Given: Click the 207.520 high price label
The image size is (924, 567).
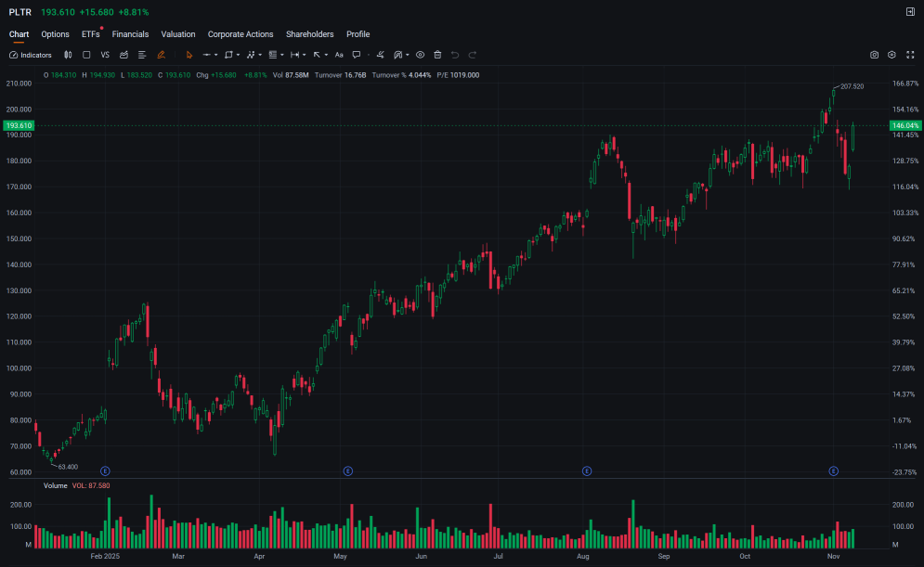Looking at the screenshot, I should pyautogui.click(x=852, y=86).
